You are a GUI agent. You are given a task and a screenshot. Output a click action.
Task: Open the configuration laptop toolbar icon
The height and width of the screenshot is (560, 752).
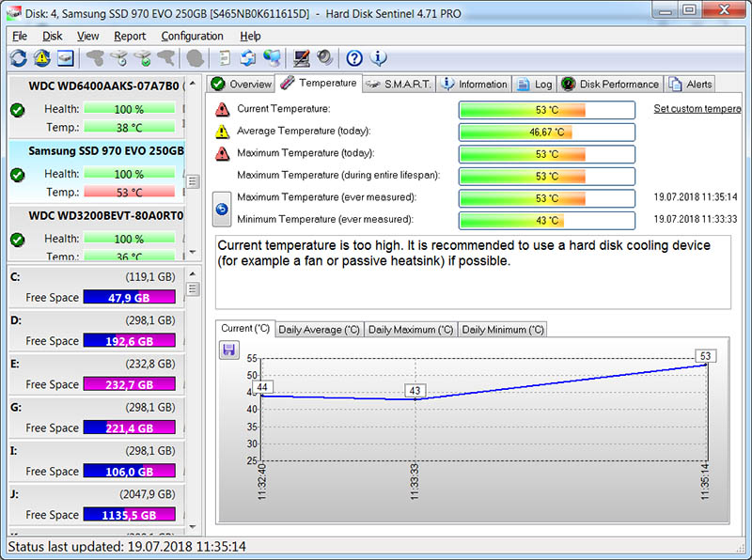click(x=301, y=58)
